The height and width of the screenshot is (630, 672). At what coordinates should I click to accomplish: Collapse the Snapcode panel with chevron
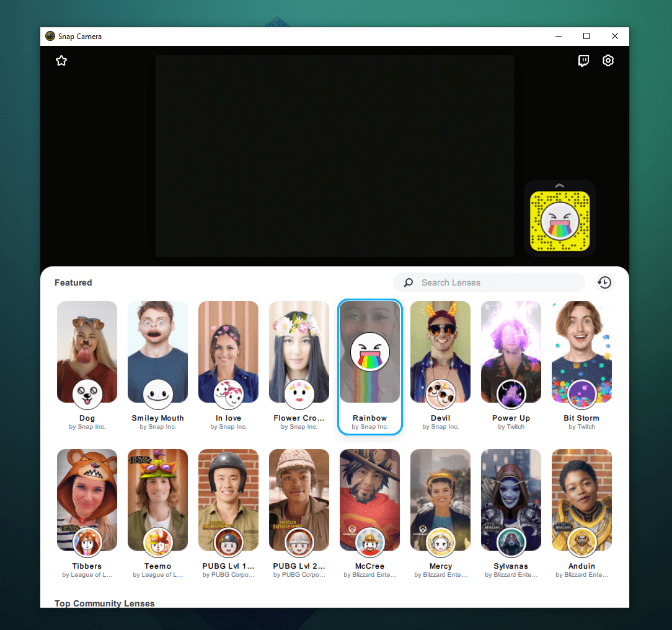(x=559, y=185)
